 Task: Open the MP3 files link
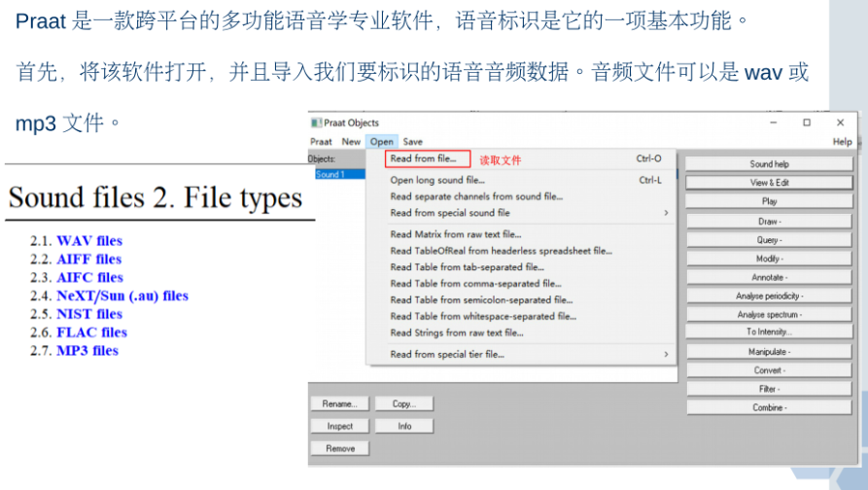tap(87, 350)
